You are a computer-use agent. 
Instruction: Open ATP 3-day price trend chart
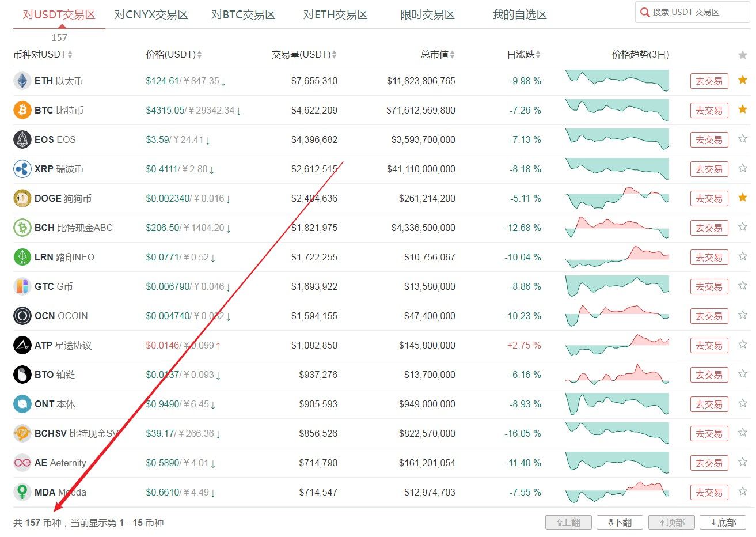coord(617,345)
